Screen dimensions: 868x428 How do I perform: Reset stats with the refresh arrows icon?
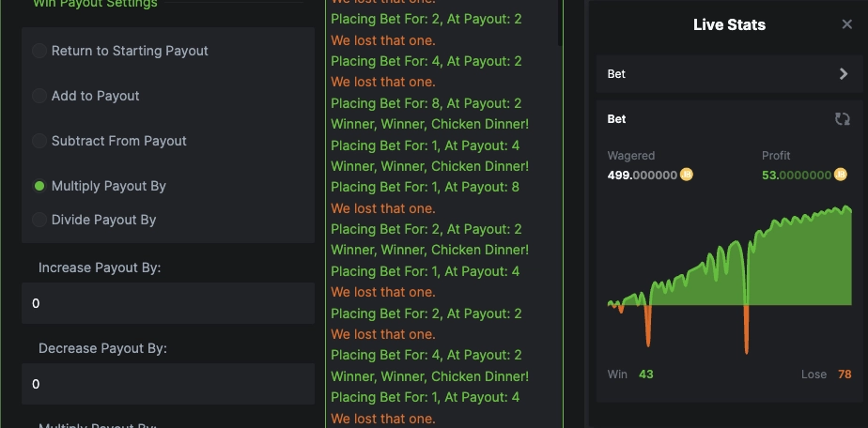[842, 119]
